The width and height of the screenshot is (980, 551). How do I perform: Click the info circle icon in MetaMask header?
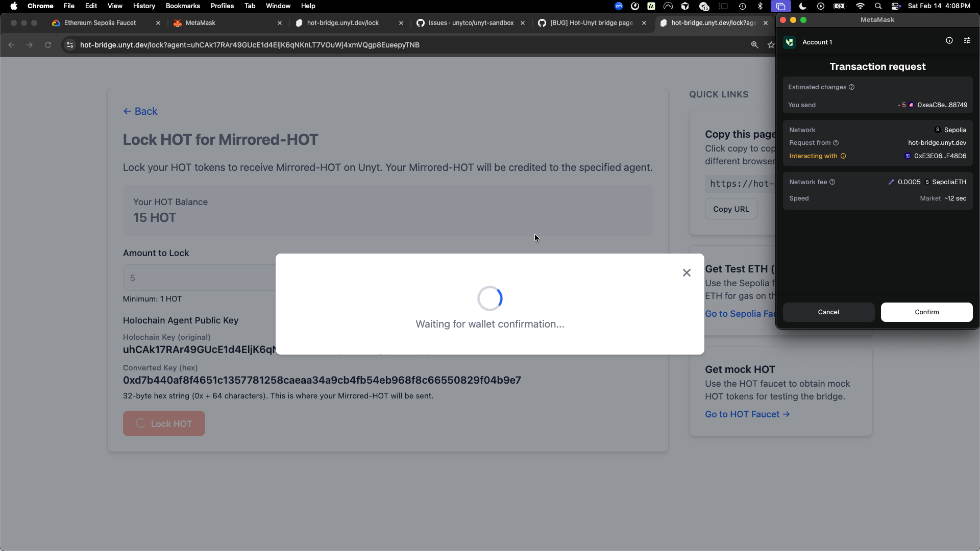[950, 40]
